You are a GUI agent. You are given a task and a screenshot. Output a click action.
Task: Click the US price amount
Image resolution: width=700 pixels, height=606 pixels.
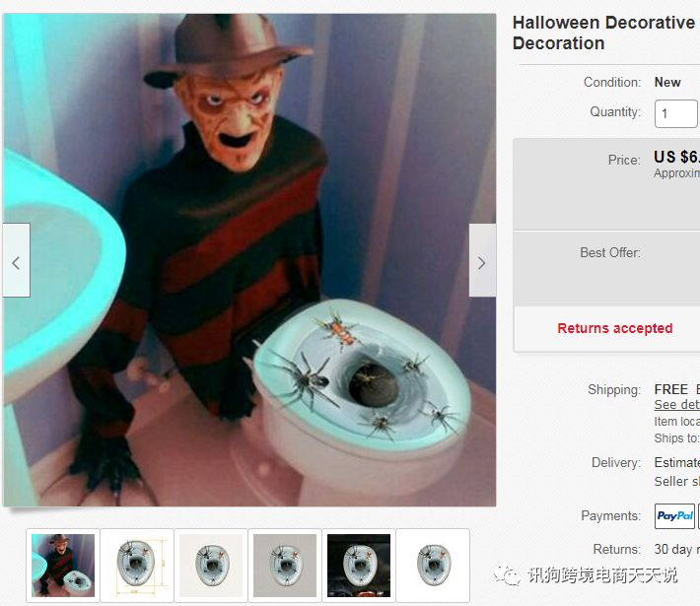(x=676, y=157)
